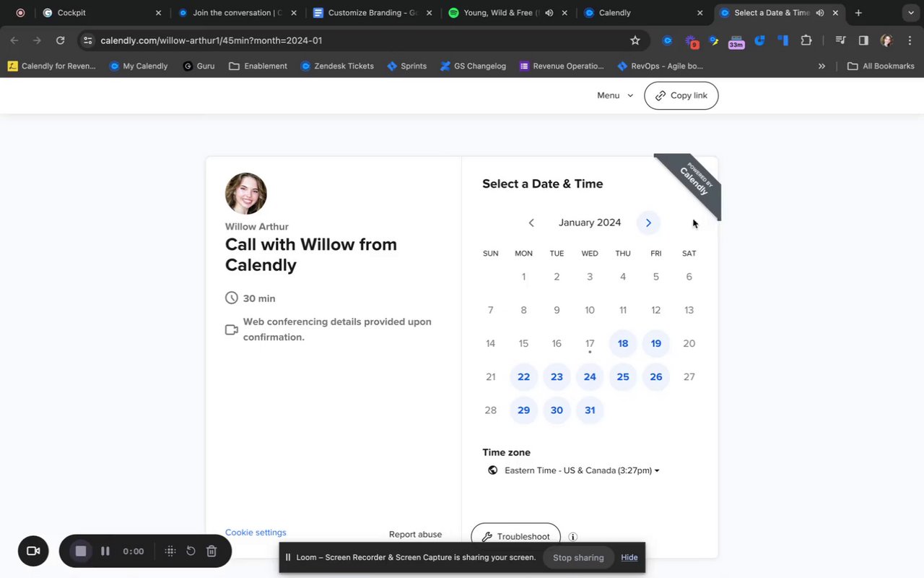Show hidden bookmarks with the double chevron
This screenshot has height=578, width=924.
tap(821, 66)
